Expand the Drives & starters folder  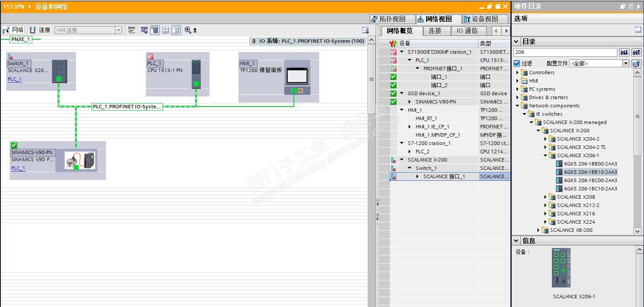[x=518, y=97]
